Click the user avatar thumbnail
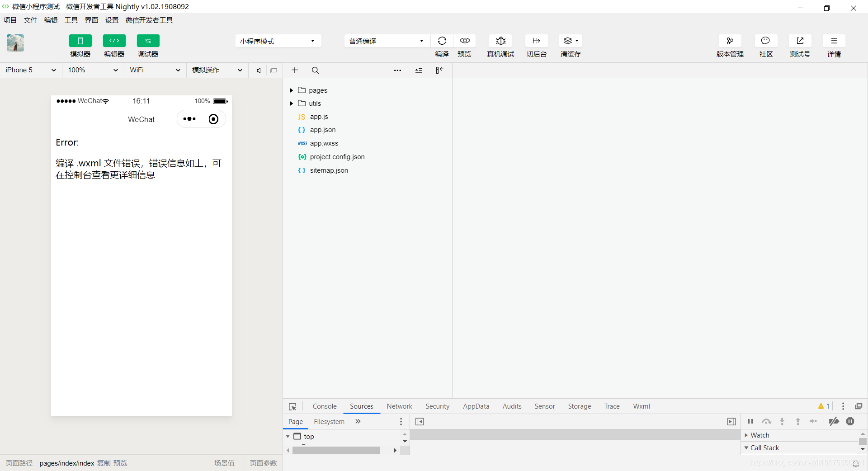868x471 pixels. tap(15, 43)
